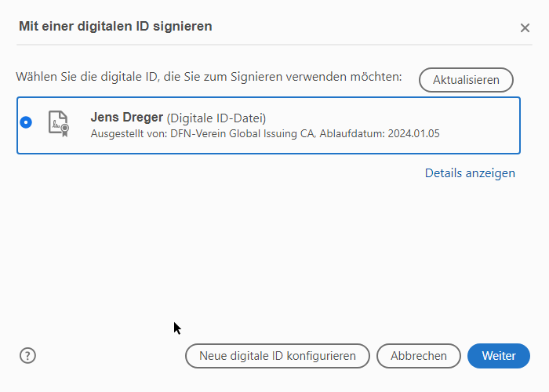The height and width of the screenshot is (392, 549).
Task: Select the Jens Dreger name text
Action: point(127,118)
